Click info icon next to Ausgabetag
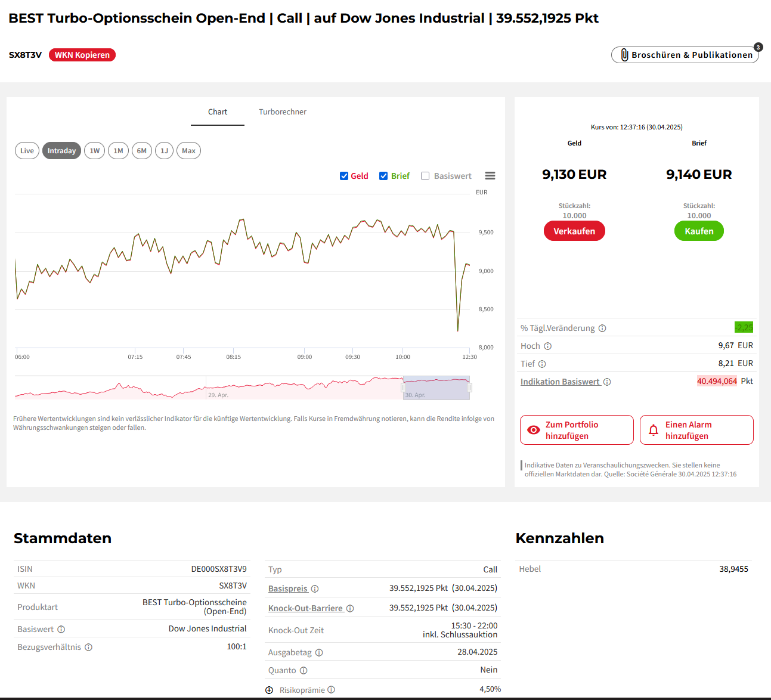The image size is (771, 700). (x=319, y=653)
